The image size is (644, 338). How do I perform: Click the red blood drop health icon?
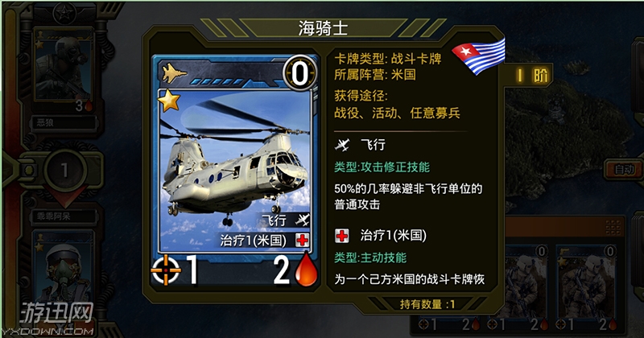pos(307,269)
